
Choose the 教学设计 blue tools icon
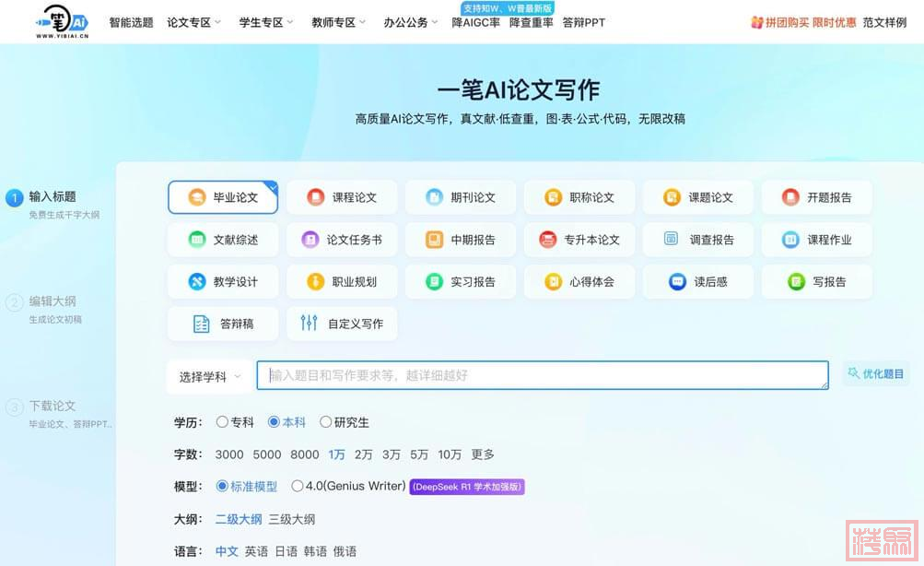[196, 282]
